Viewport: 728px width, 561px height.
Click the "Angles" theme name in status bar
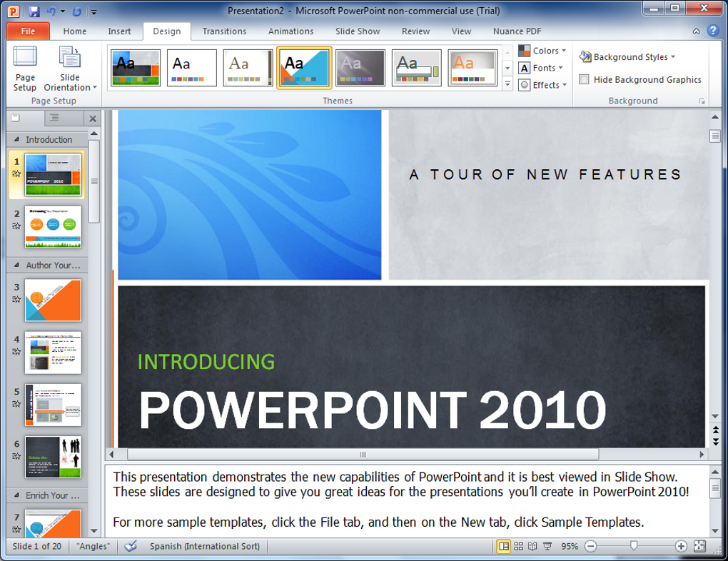click(x=93, y=546)
